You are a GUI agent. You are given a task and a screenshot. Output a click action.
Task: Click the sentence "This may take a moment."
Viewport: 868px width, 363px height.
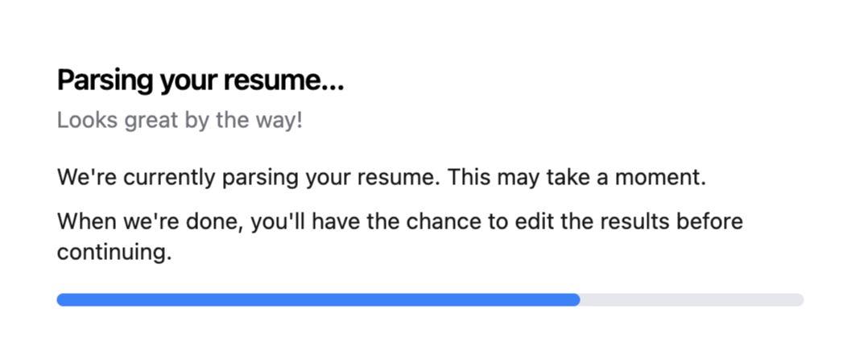coord(577,178)
